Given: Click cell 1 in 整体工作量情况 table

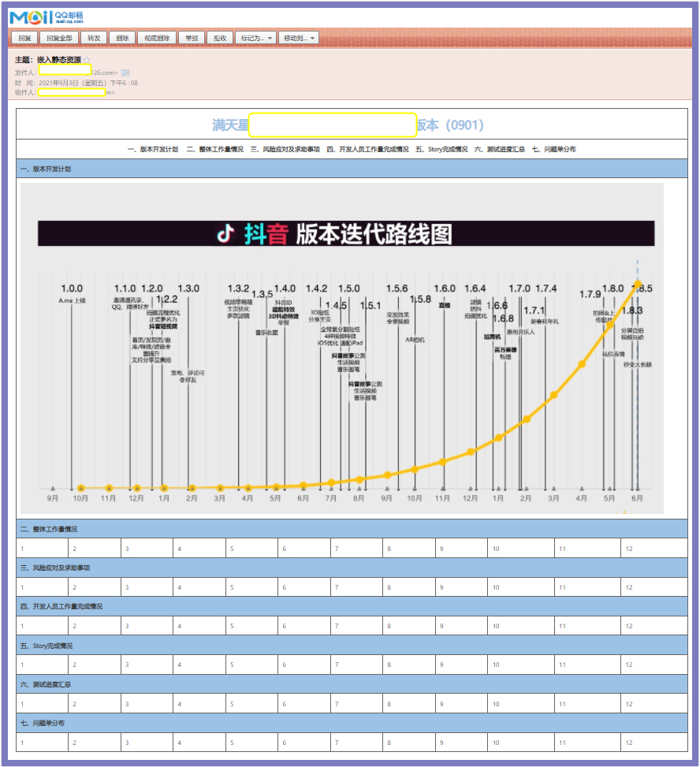Looking at the screenshot, I should [x=42, y=549].
